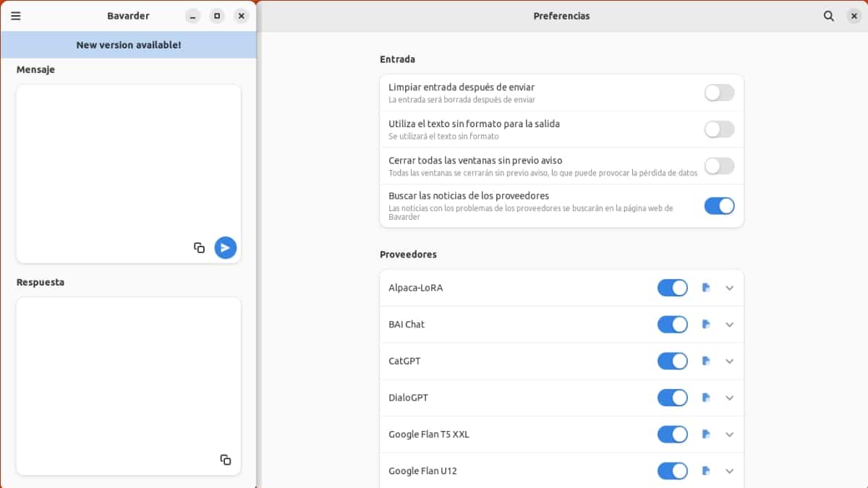Click the Preferencias window title
This screenshot has height=488, width=868.
point(561,16)
